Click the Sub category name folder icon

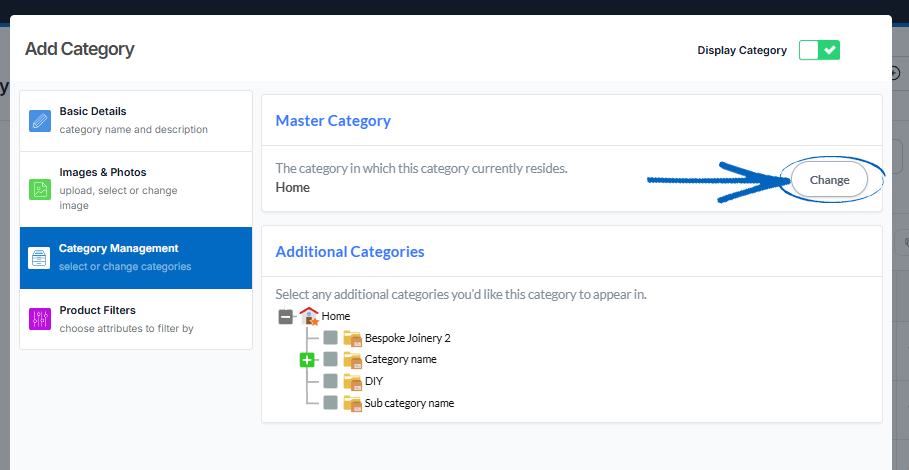coord(352,403)
